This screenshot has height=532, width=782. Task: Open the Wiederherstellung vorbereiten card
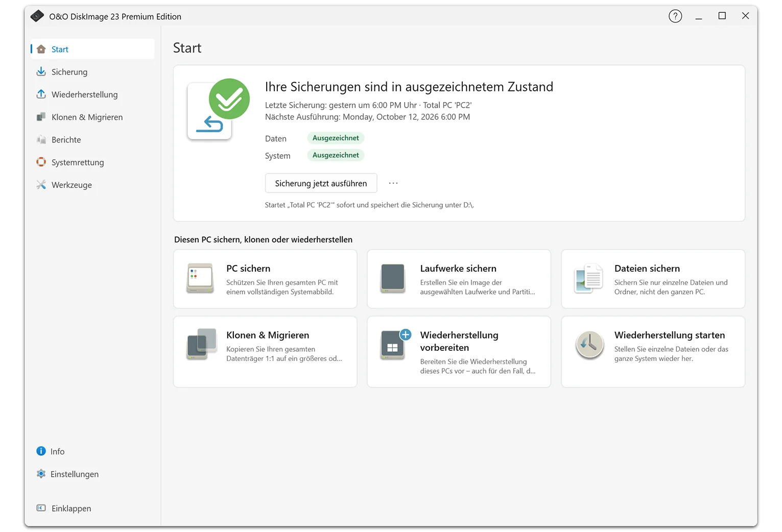click(459, 352)
